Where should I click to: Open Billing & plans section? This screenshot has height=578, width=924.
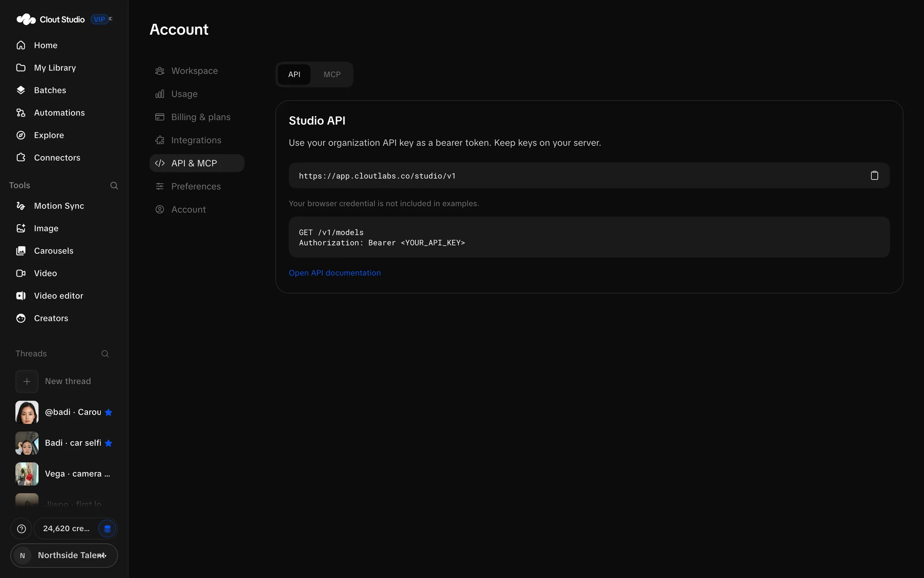197,117
